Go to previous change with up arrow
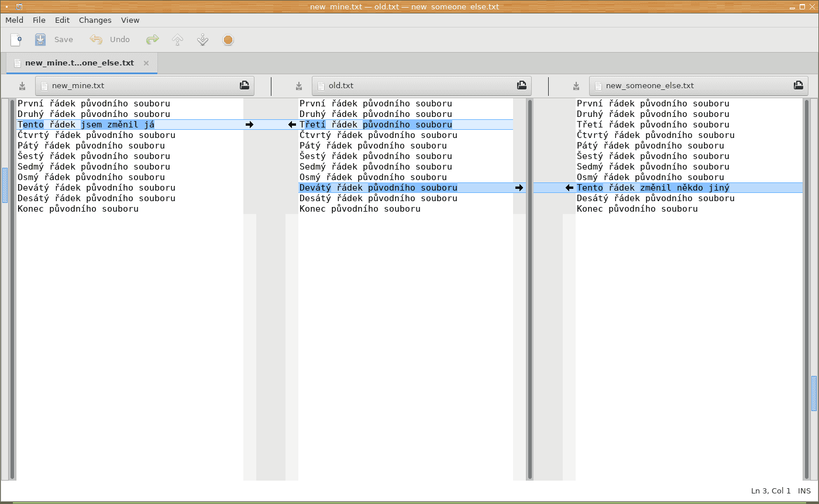Screen dimensions: 819x504 pyautogui.click(x=178, y=40)
